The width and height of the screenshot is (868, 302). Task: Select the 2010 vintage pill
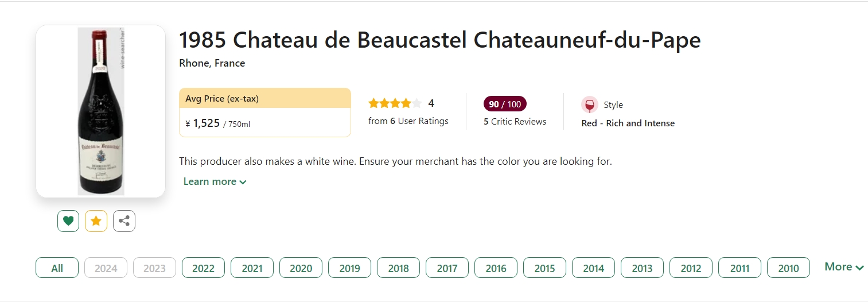tap(788, 268)
